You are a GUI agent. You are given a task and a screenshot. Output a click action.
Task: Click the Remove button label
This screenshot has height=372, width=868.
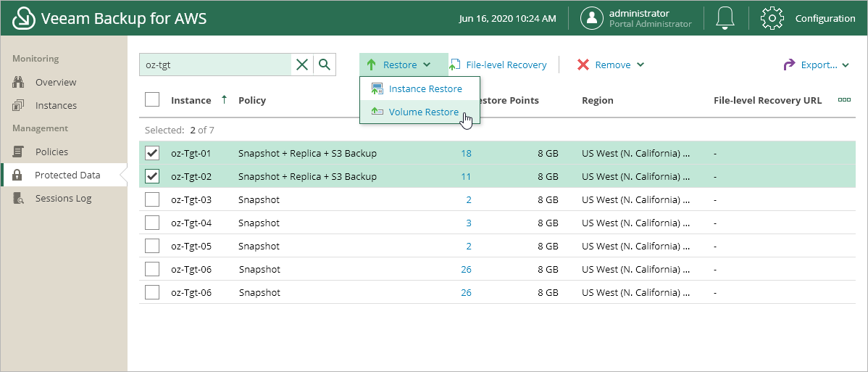[x=613, y=65]
